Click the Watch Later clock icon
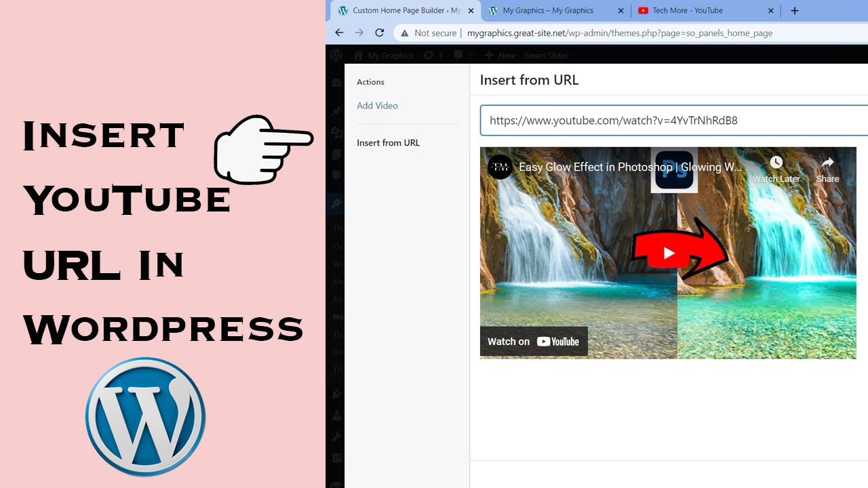This screenshot has width=868, height=488. click(x=776, y=163)
